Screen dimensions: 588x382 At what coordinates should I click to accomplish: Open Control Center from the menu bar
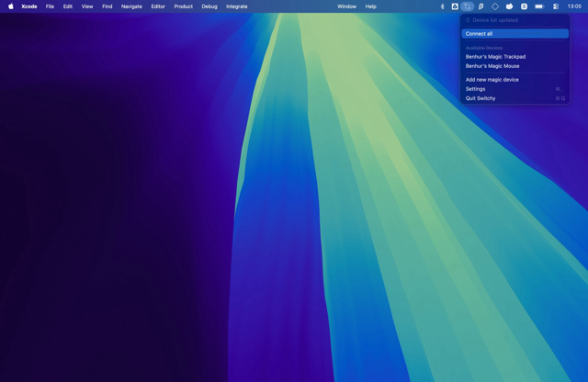point(556,6)
